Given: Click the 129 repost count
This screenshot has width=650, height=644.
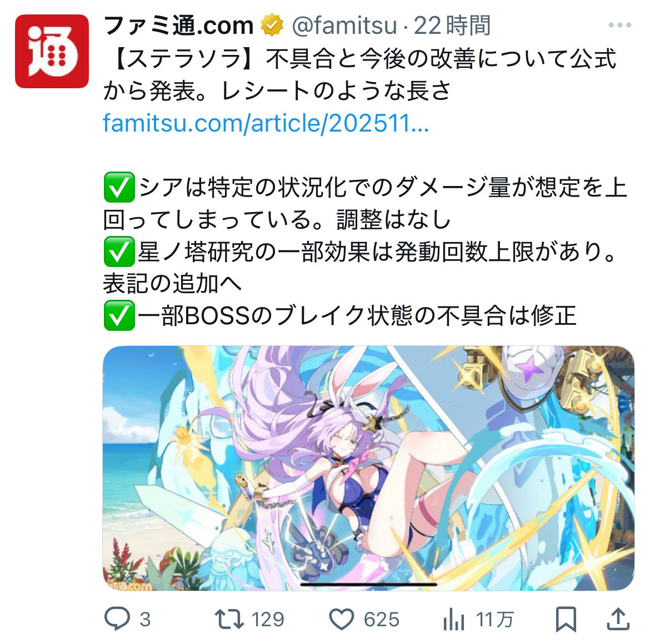Looking at the screenshot, I should pyautogui.click(x=268, y=620).
